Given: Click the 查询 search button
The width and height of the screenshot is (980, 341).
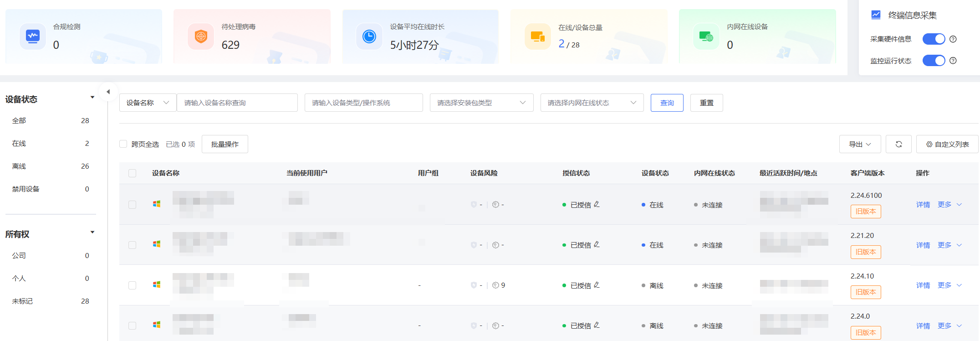Looking at the screenshot, I should [x=667, y=103].
